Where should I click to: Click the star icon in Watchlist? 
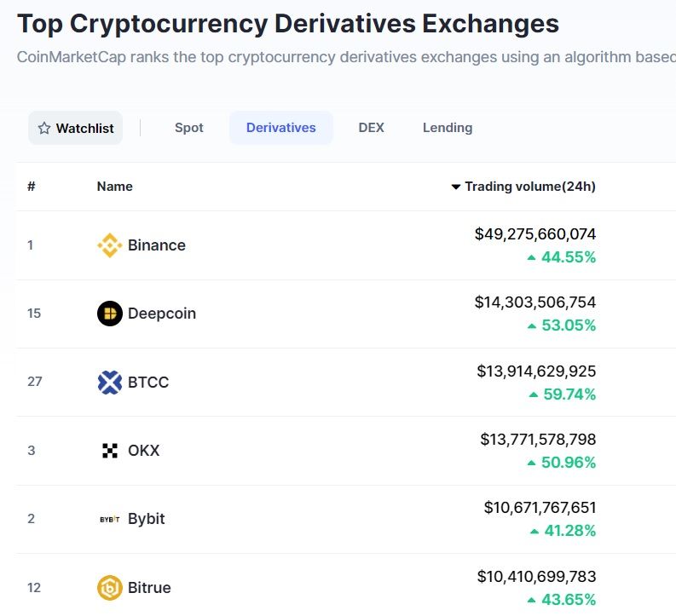coord(44,129)
